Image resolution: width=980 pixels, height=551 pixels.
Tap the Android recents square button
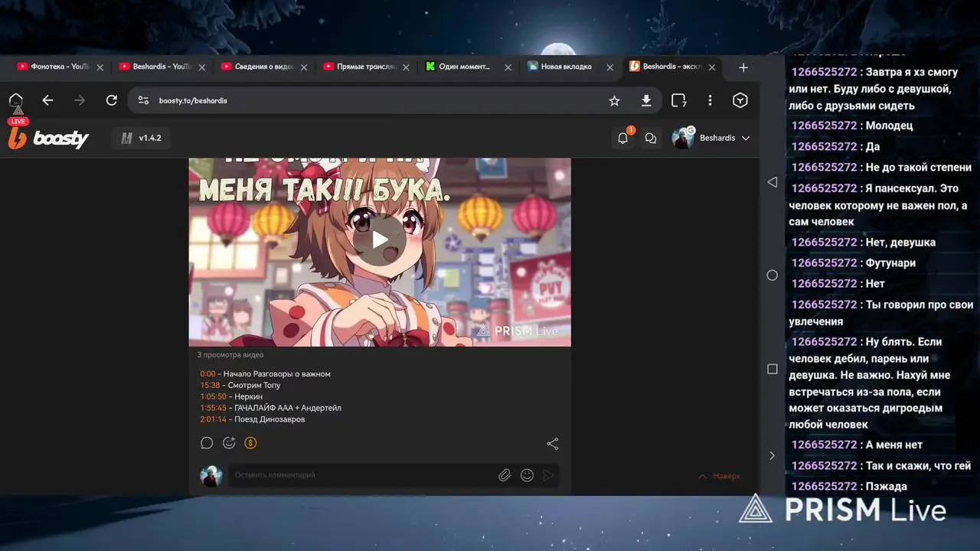772,369
